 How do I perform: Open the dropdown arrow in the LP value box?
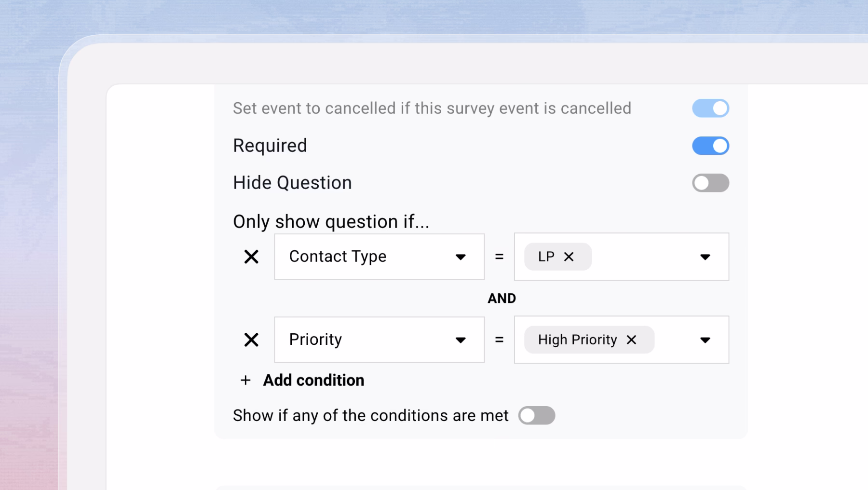pos(705,257)
